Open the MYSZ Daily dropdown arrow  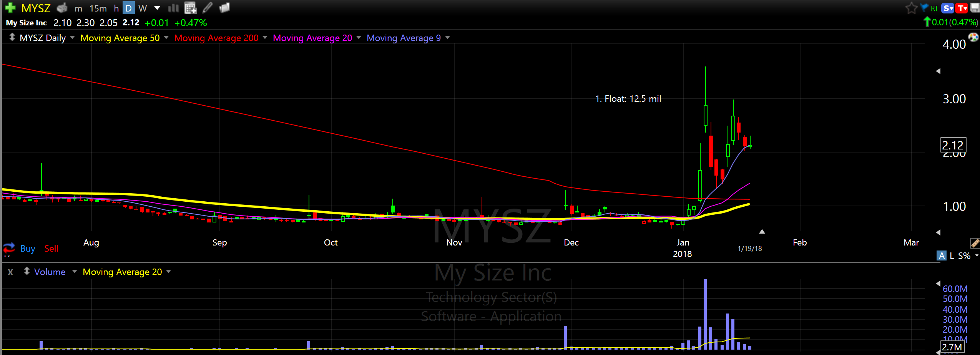click(x=72, y=37)
